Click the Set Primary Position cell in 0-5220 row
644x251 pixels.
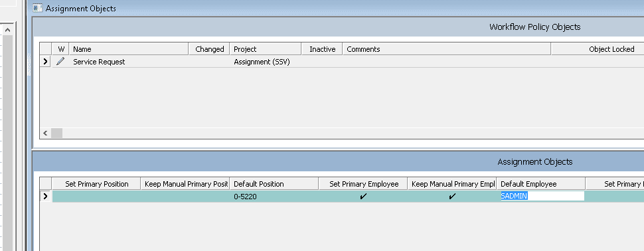pyautogui.click(x=96, y=197)
